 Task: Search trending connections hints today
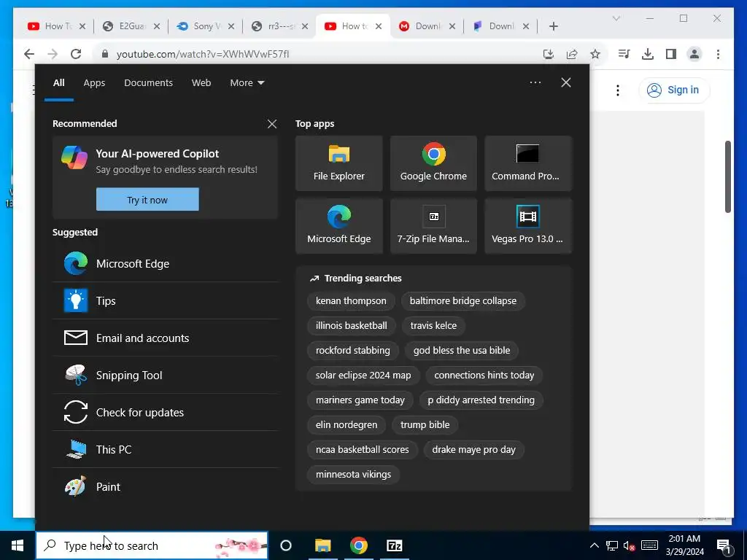click(484, 376)
